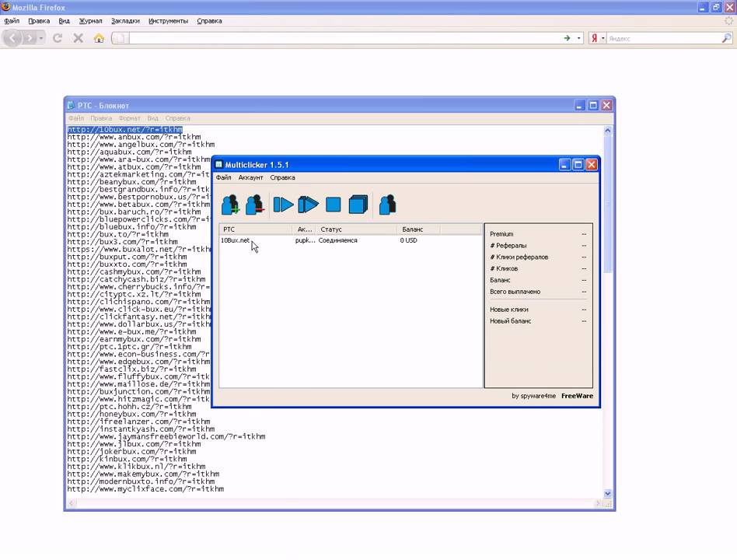The image size is (737, 560).
Task: Open Формат menu in Notepad window
Action: point(129,118)
